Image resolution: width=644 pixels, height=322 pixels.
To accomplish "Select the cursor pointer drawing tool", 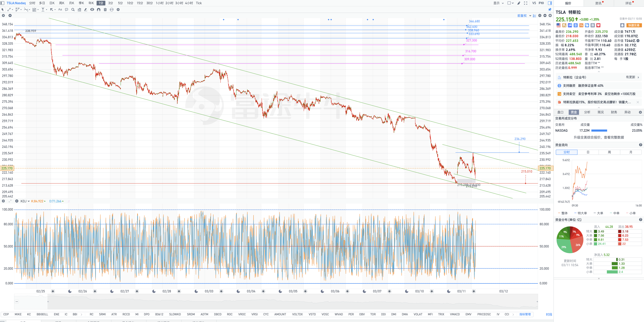I will 2,10.
